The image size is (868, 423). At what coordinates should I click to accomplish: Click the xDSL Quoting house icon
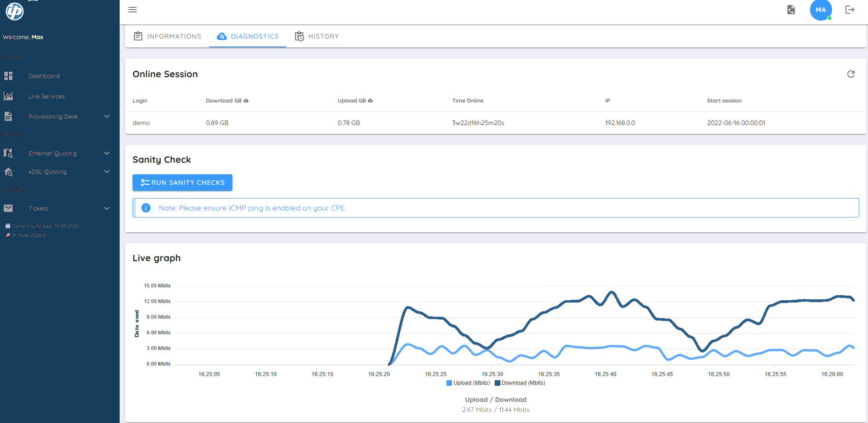(x=8, y=171)
